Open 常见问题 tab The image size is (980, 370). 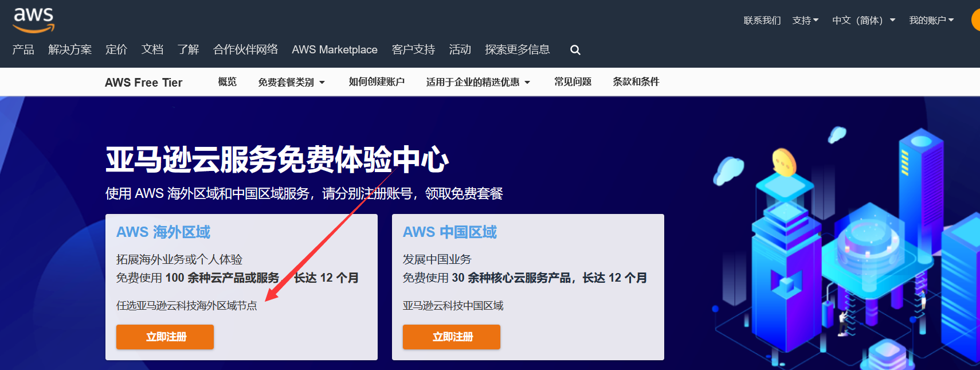pos(573,82)
